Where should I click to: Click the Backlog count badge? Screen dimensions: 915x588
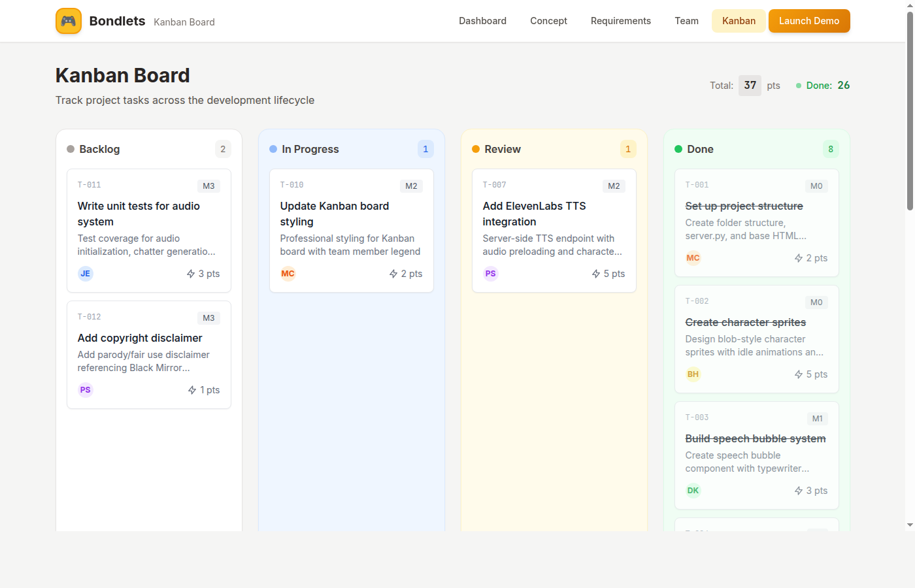(x=223, y=149)
